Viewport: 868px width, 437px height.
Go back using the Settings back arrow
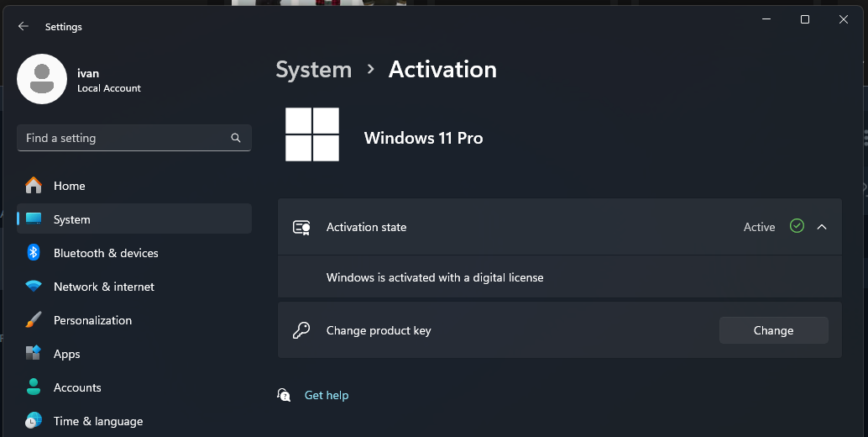tap(23, 26)
